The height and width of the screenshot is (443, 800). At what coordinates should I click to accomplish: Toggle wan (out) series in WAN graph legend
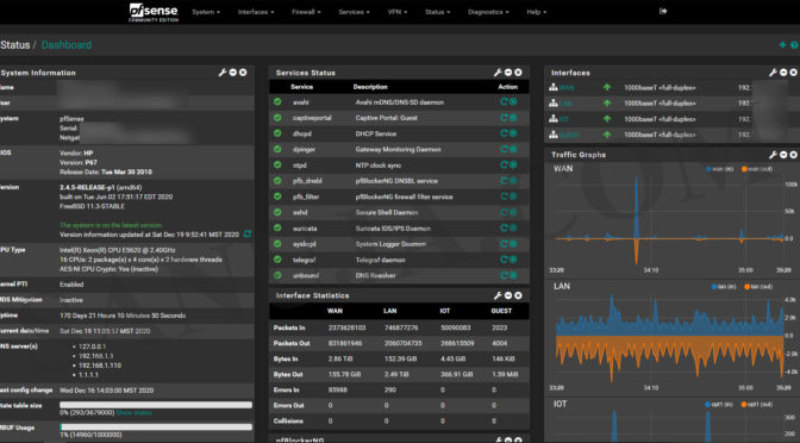[x=757, y=169]
